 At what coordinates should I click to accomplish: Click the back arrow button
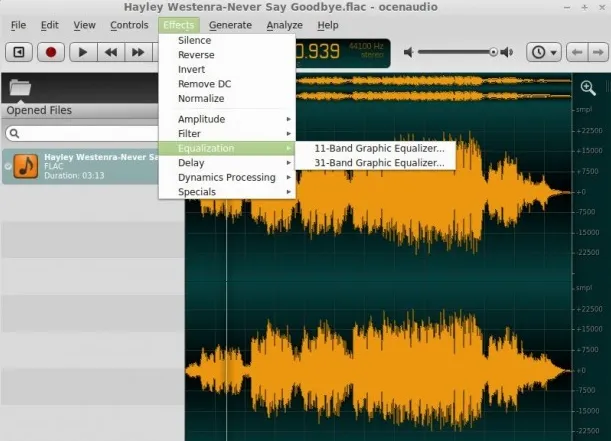coord(577,52)
